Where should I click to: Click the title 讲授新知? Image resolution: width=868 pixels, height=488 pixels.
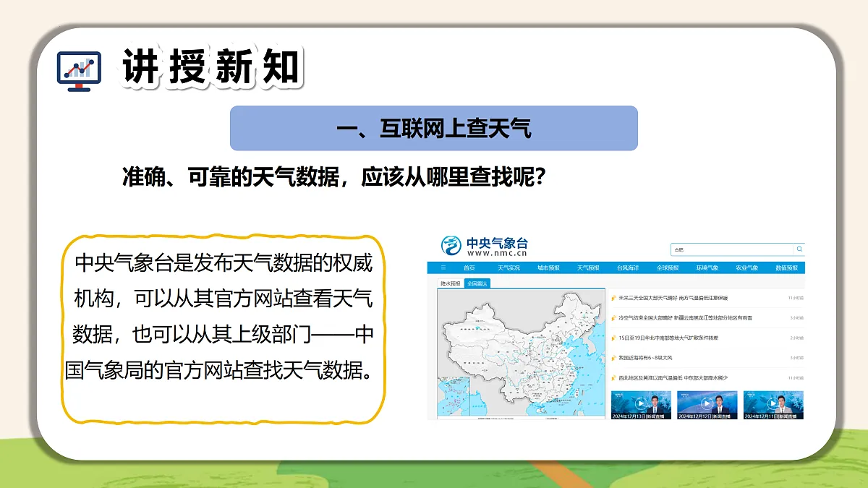click(x=210, y=68)
